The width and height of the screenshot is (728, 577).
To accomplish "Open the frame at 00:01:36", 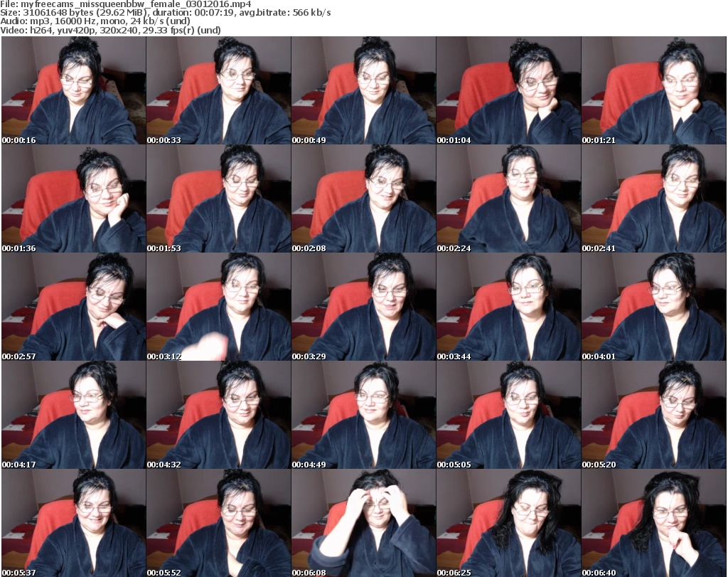I will pyautogui.click(x=74, y=198).
